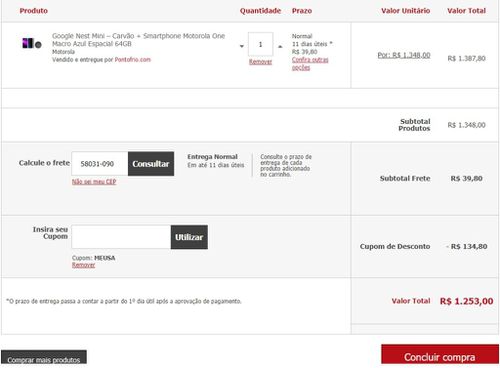
Task: Click the Insira seu Cupom label
Action: [x=50, y=233]
